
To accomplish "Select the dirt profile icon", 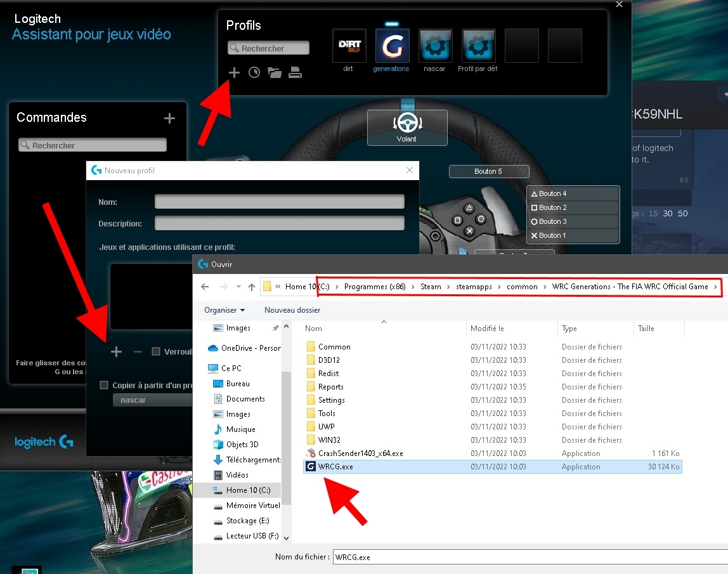I will point(348,45).
